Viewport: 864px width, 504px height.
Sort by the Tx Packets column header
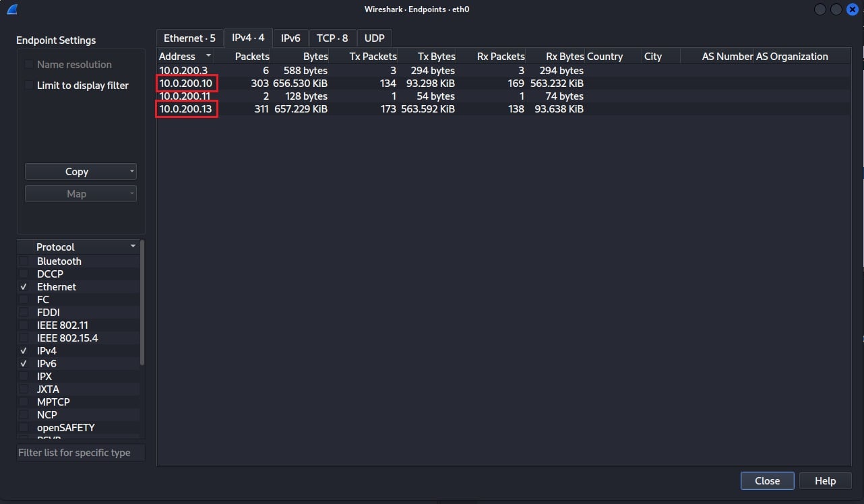pos(364,57)
